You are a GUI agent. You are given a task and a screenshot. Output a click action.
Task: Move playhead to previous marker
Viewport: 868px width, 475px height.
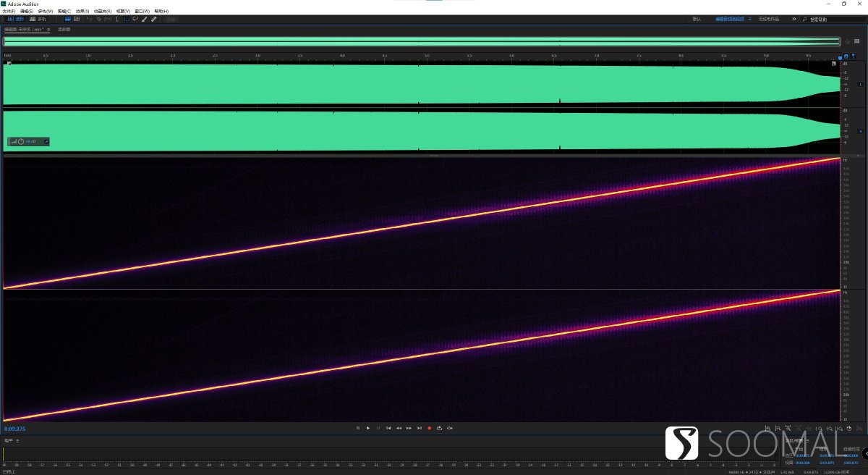pyautogui.click(x=388, y=428)
